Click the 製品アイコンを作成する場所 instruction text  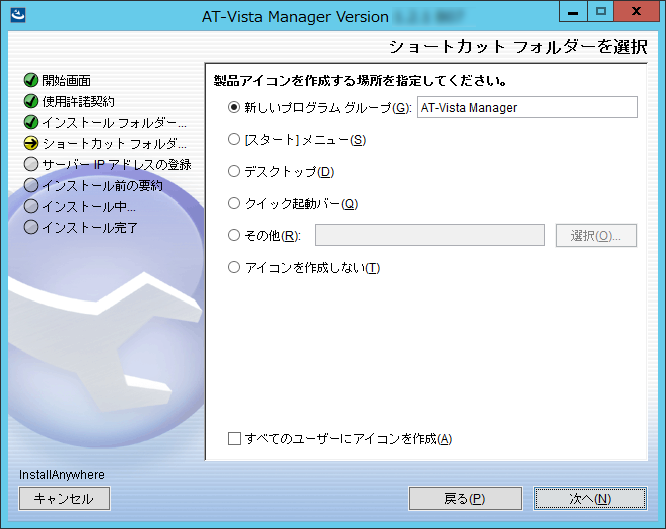[x=360, y=80]
